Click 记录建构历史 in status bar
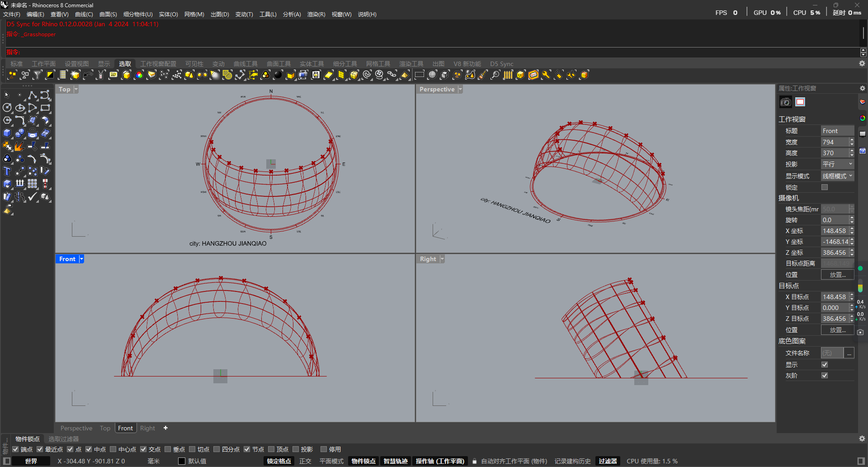 click(x=572, y=461)
